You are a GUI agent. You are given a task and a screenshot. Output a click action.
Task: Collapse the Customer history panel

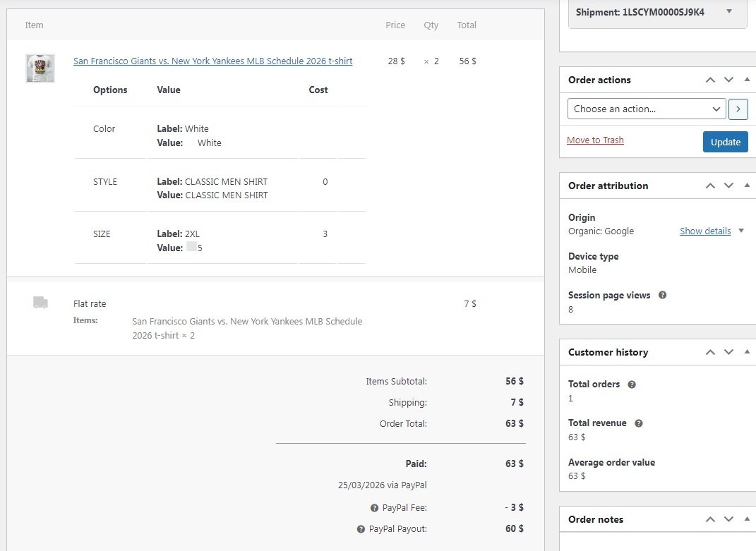point(747,352)
